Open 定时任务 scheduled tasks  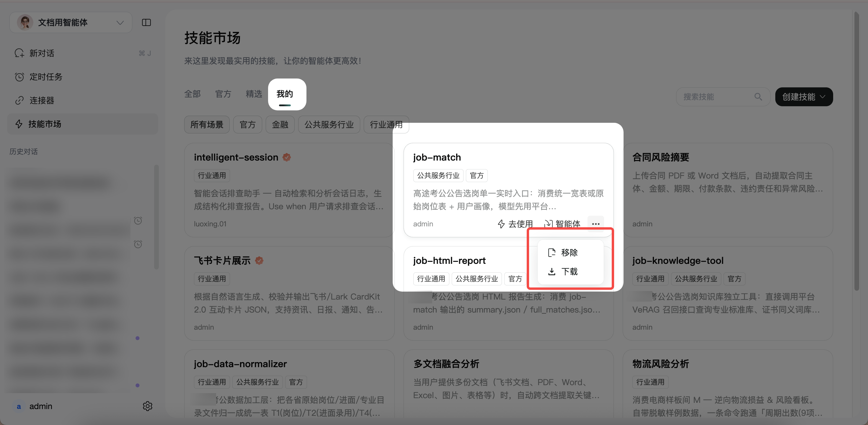click(83, 77)
